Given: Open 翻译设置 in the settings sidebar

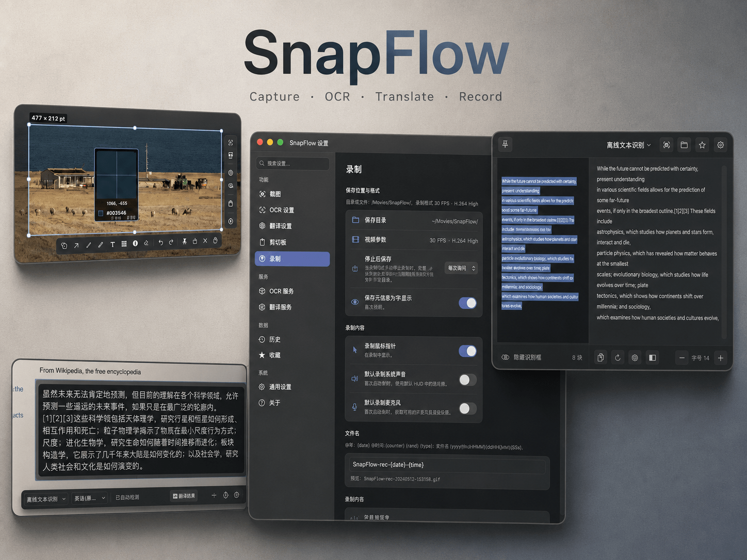Looking at the screenshot, I should coord(292,226).
